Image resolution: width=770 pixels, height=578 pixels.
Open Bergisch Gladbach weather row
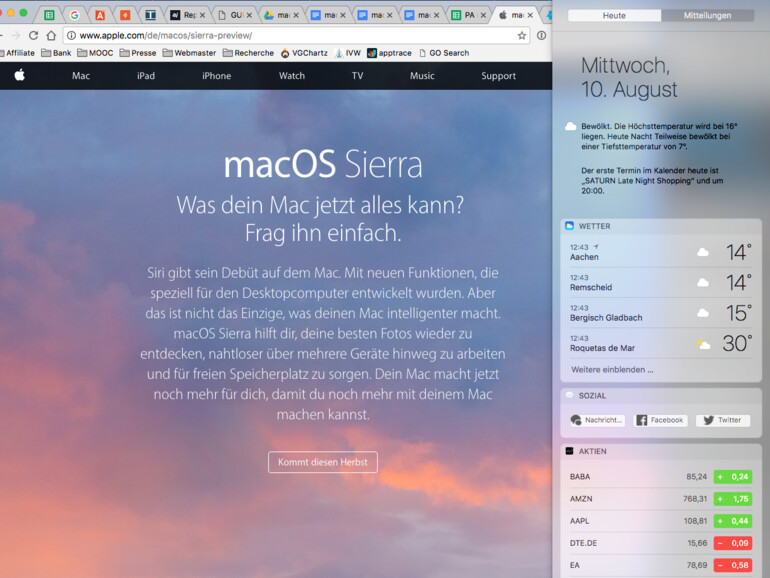[x=660, y=313]
